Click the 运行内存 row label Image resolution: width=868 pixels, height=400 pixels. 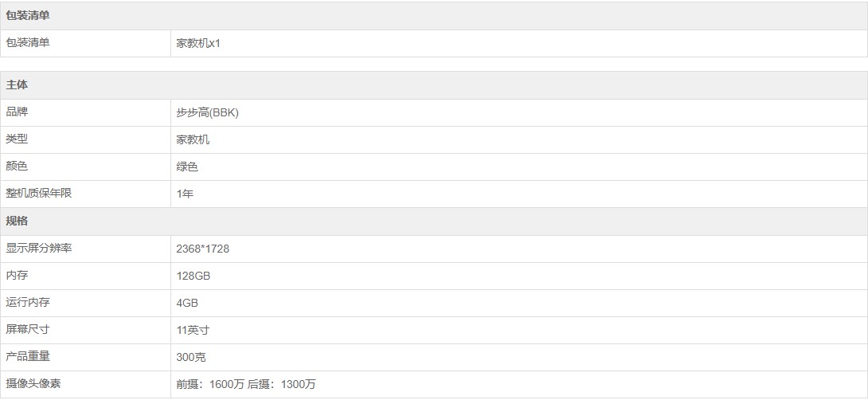(28, 303)
